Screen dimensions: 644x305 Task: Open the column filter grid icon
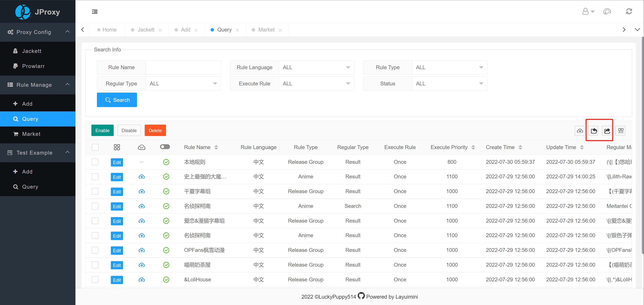click(x=621, y=131)
